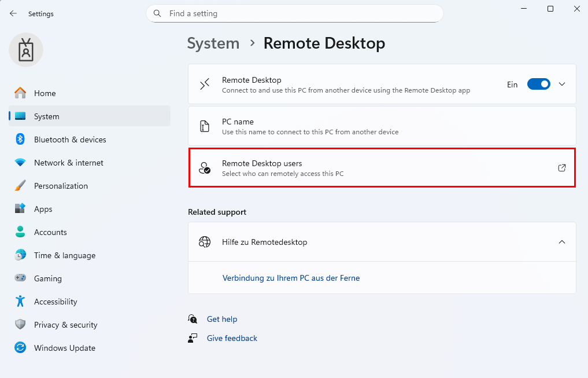The image size is (588, 378).
Task: Open Verbindung zu Ihrem PC aus der Ferne link
Action: [291, 278]
